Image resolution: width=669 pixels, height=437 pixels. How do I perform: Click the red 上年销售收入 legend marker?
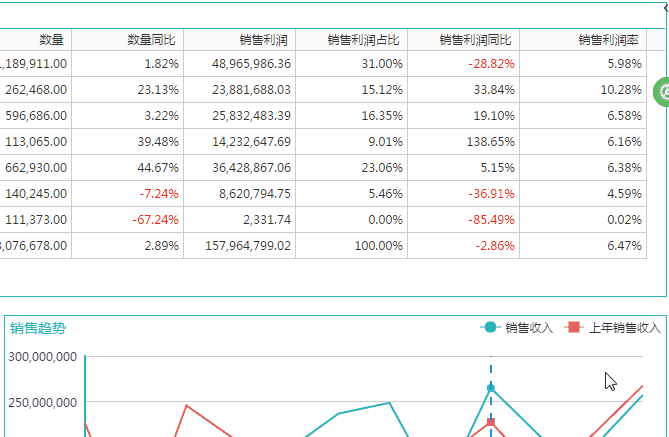click(573, 328)
